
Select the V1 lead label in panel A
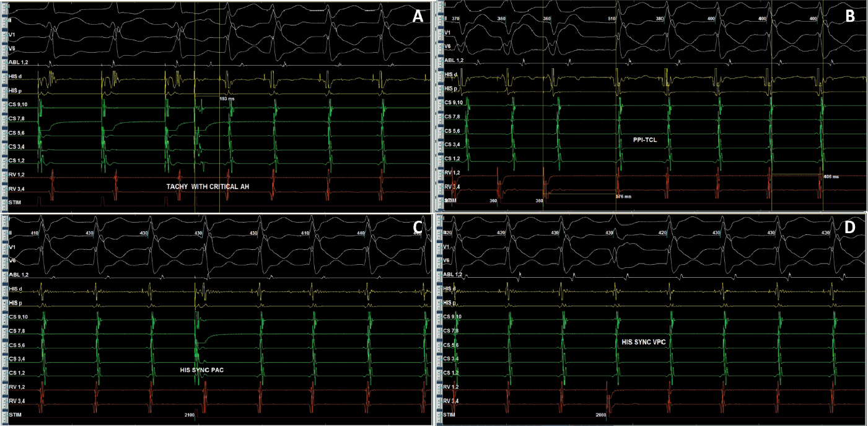click(12, 34)
